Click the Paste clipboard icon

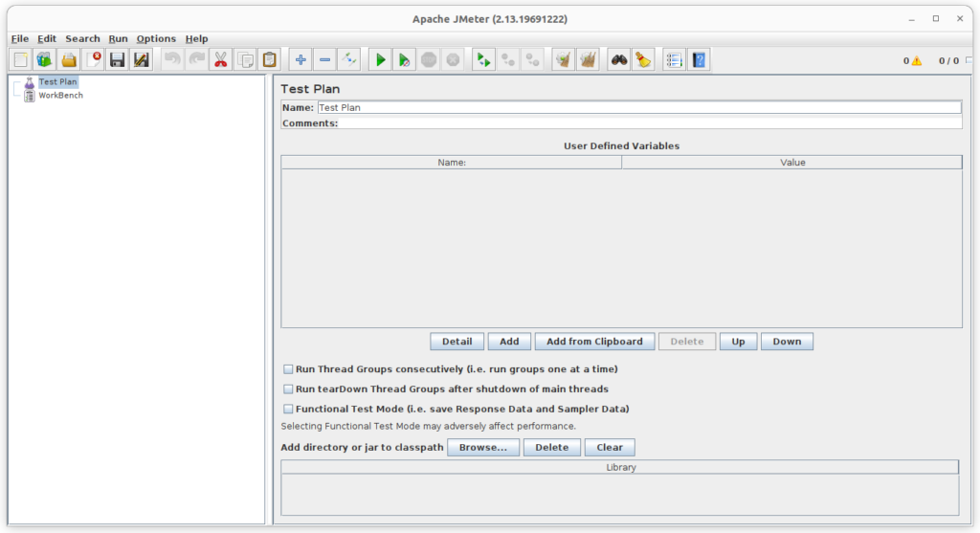pyautogui.click(x=269, y=60)
